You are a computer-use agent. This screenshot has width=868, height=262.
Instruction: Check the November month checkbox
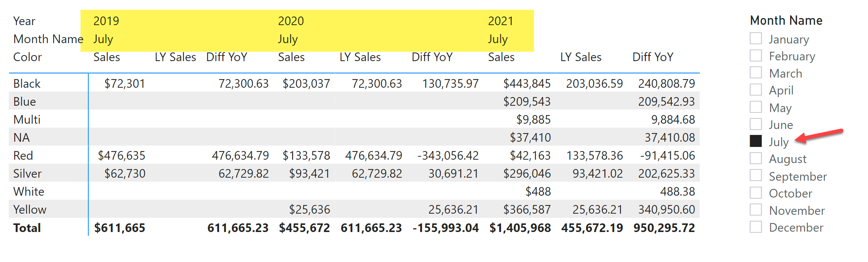[756, 210]
